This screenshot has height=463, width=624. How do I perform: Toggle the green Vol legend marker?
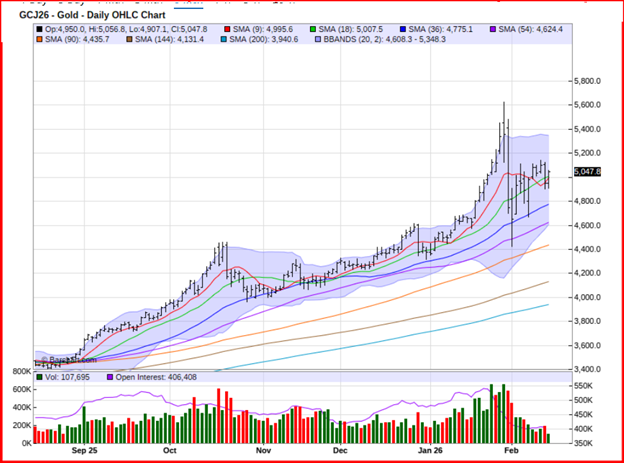click(39, 378)
